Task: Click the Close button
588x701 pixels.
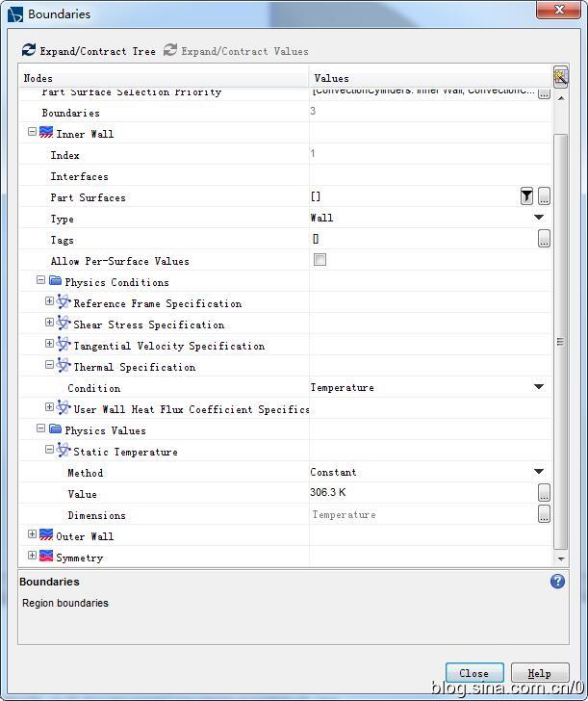Action: tap(473, 673)
